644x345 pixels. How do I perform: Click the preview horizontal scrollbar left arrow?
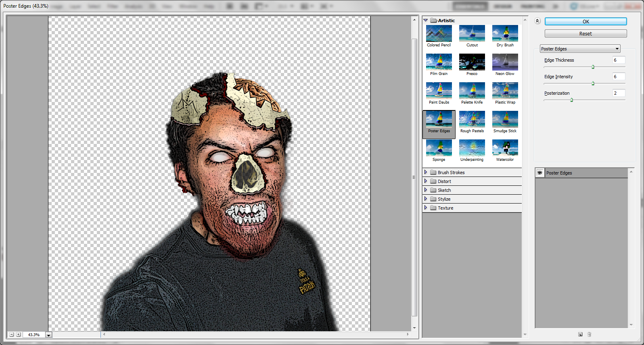(x=104, y=334)
